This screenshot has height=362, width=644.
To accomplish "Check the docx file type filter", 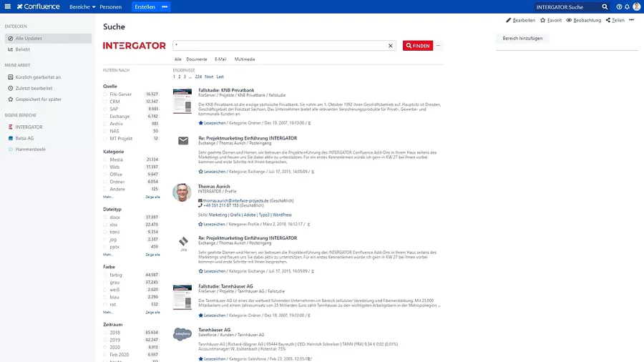I will pyautogui.click(x=105, y=217).
